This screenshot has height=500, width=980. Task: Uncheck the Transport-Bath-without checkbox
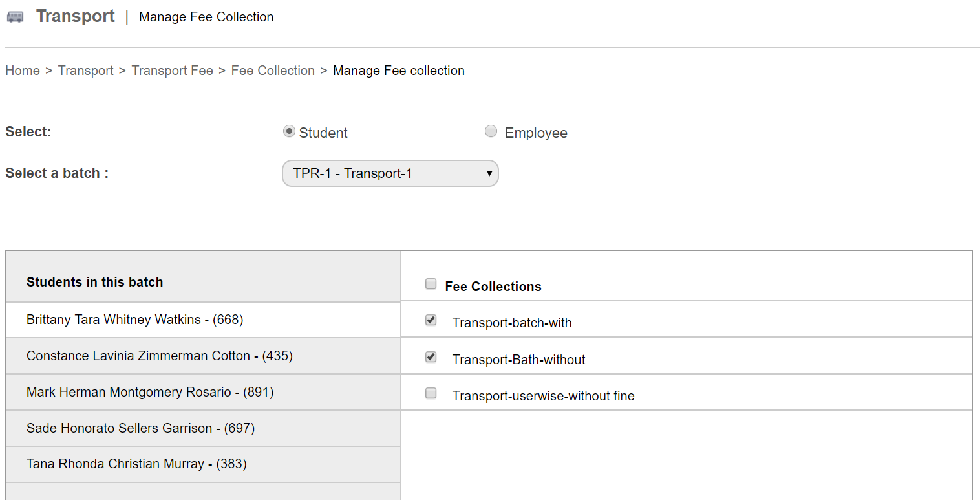[x=431, y=358]
